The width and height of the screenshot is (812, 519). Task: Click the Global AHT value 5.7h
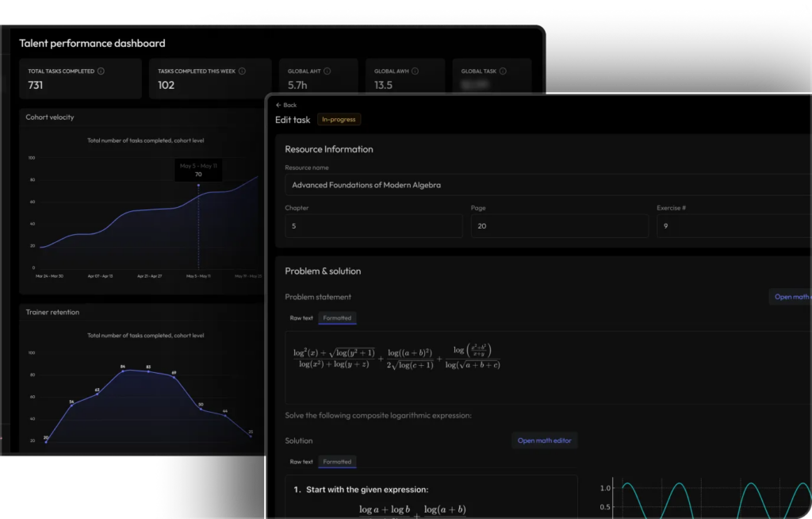coord(297,85)
